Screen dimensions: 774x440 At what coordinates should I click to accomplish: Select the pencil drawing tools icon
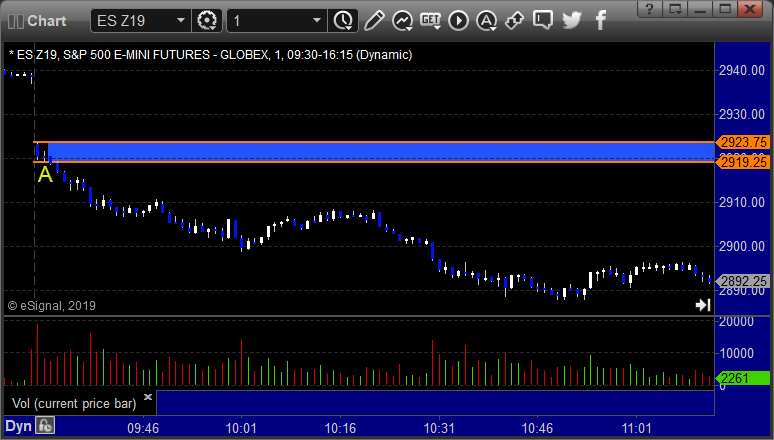374,21
